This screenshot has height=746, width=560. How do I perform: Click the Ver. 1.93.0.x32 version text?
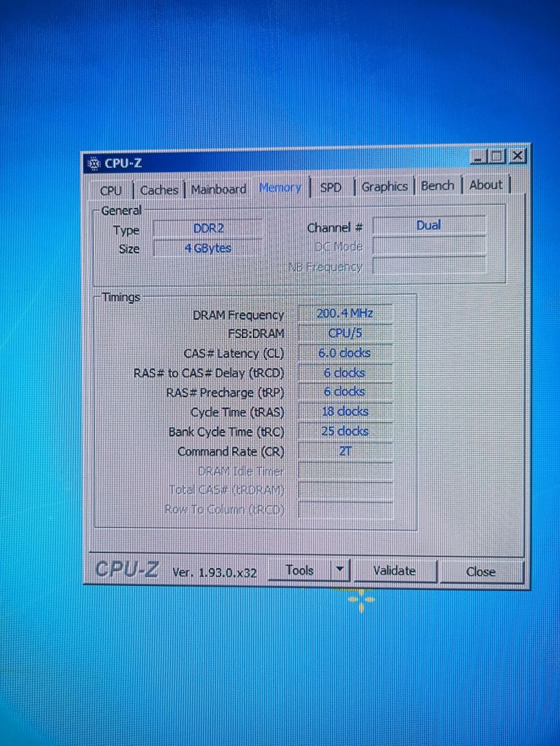click(214, 572)
